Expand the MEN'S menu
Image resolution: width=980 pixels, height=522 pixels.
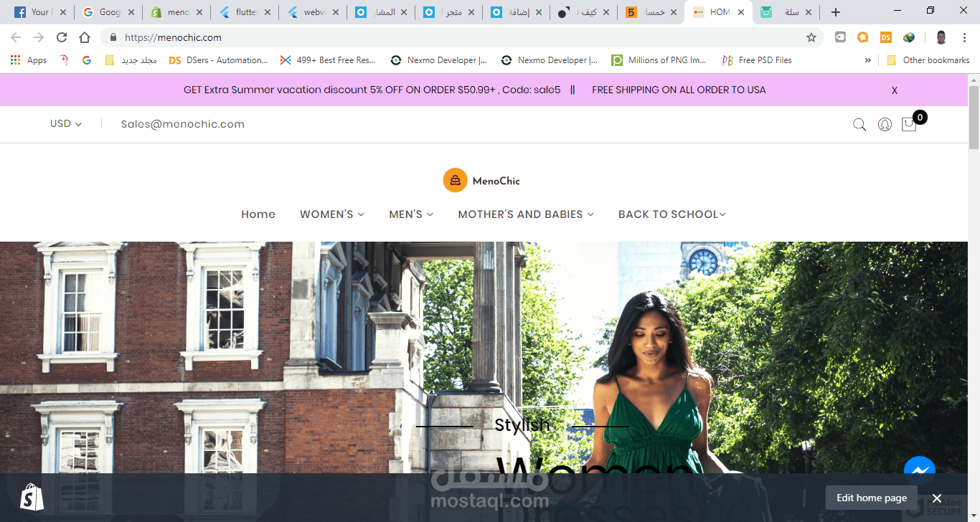pos(411,214)
